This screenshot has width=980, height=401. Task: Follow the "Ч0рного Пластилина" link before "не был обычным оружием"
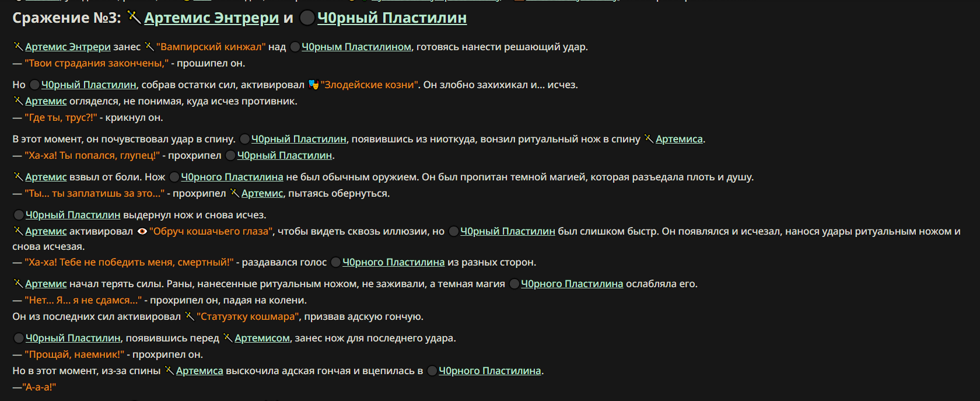[x=232, y=177]
